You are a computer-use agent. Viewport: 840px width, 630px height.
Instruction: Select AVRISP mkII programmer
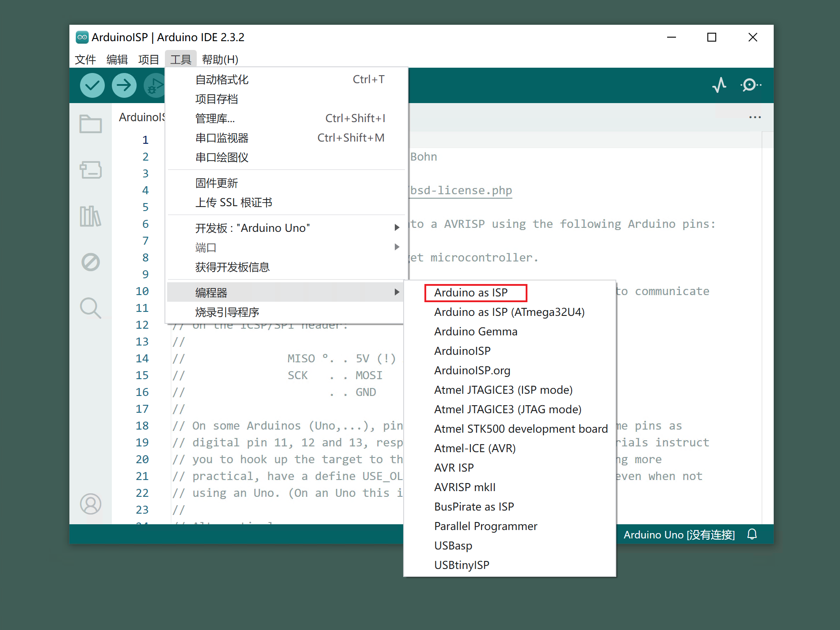(465, 487)
